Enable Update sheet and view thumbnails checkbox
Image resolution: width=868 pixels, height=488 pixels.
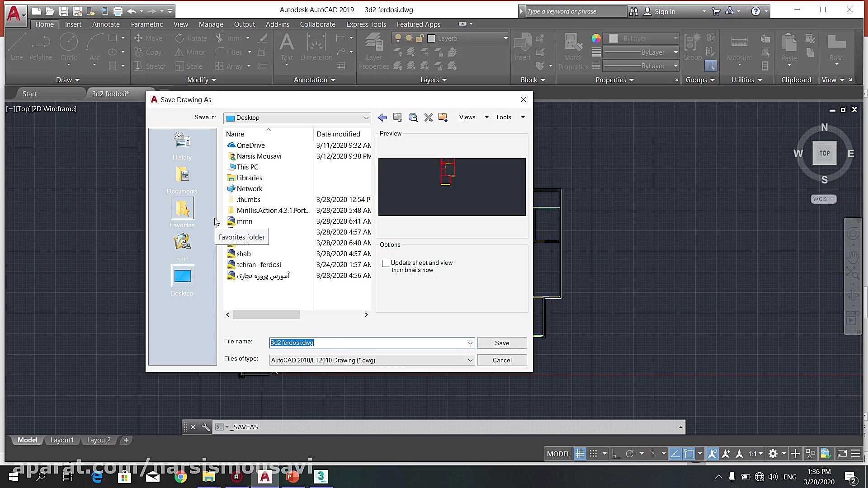(386, 263)
